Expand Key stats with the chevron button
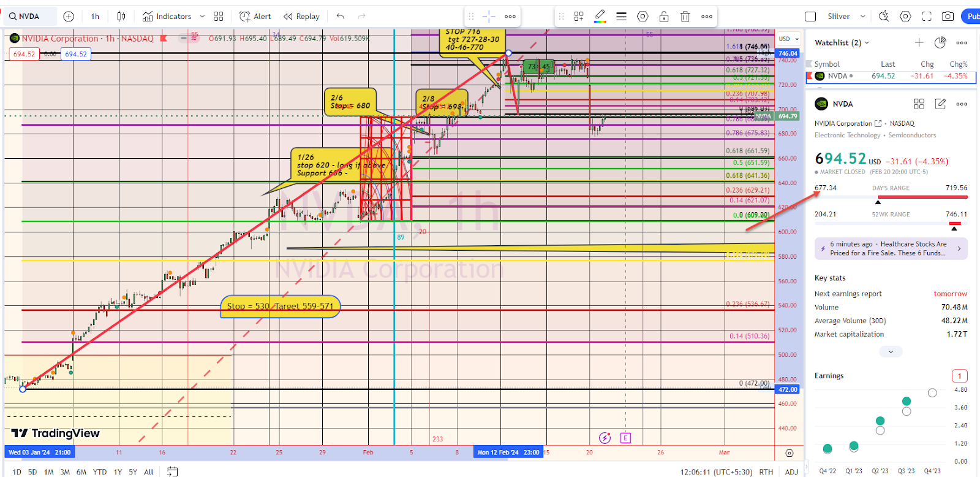 click(x=891, y=351)
